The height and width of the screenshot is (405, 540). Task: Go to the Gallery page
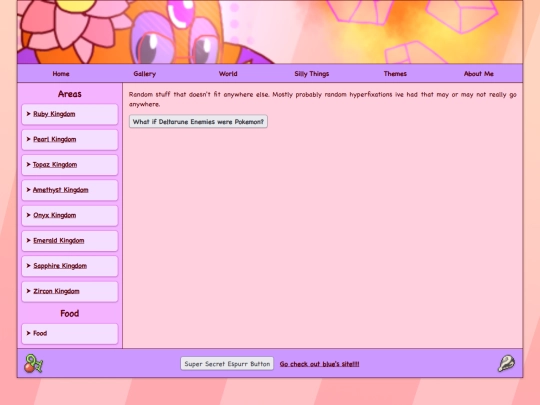click(x=145, y=74)
